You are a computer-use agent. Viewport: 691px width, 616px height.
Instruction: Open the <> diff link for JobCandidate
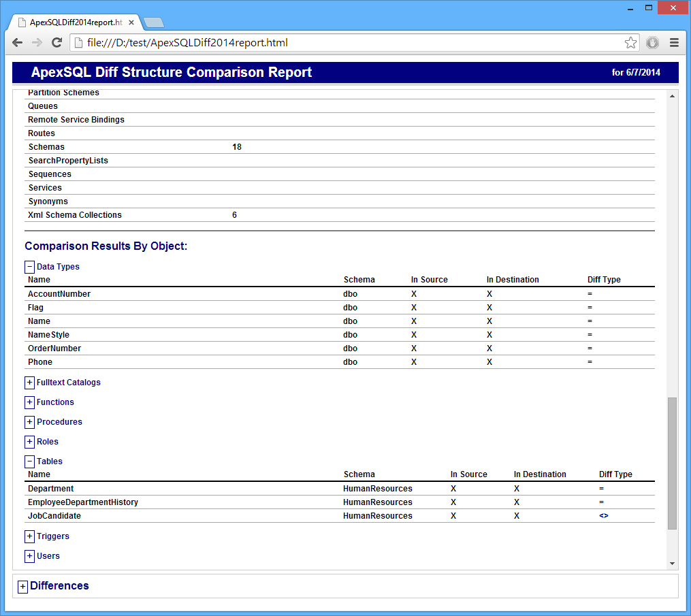[x=603, y=515]
